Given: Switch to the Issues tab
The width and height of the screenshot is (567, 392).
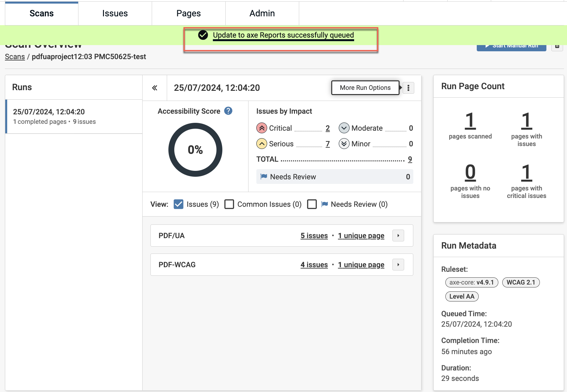Looking at the screenshot, I should (115, 13).
